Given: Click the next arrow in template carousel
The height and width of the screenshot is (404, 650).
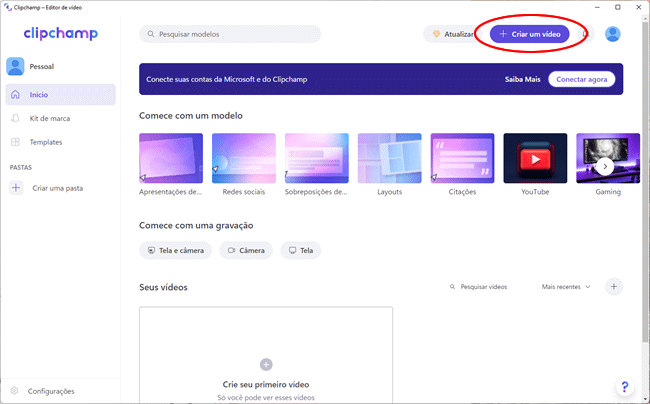Looking at the screenshot, I should (605, 166).
